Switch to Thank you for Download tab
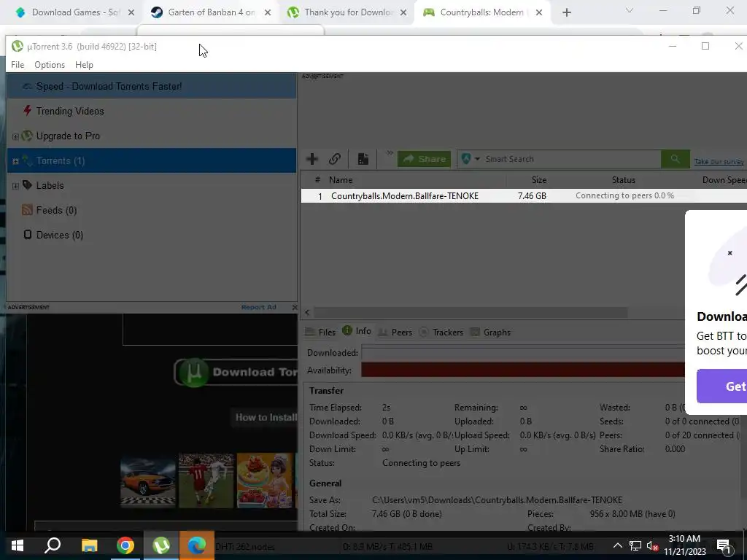 [348, 12]
